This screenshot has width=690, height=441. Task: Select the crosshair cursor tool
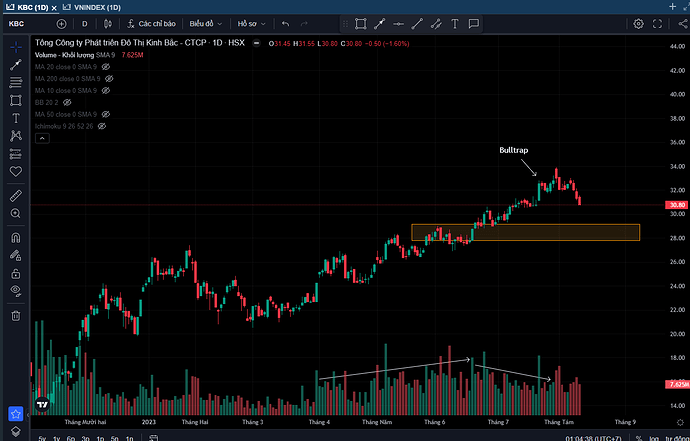pyautogui.click(x=16, y=47)
